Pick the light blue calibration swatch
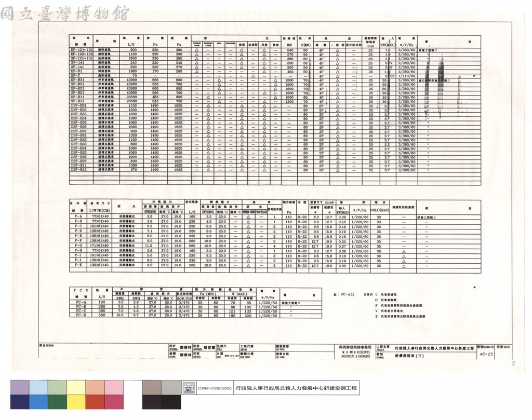532x420 pixels. 38,387
